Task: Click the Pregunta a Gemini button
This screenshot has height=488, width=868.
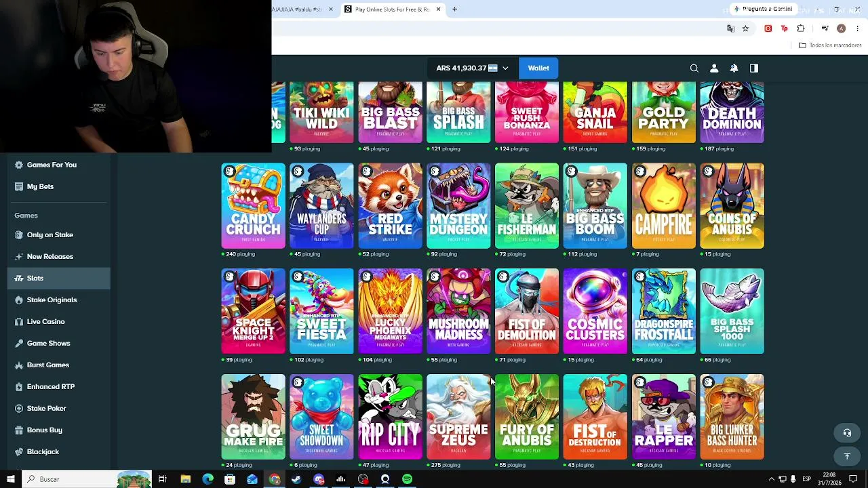Action: tap(763, 9)
